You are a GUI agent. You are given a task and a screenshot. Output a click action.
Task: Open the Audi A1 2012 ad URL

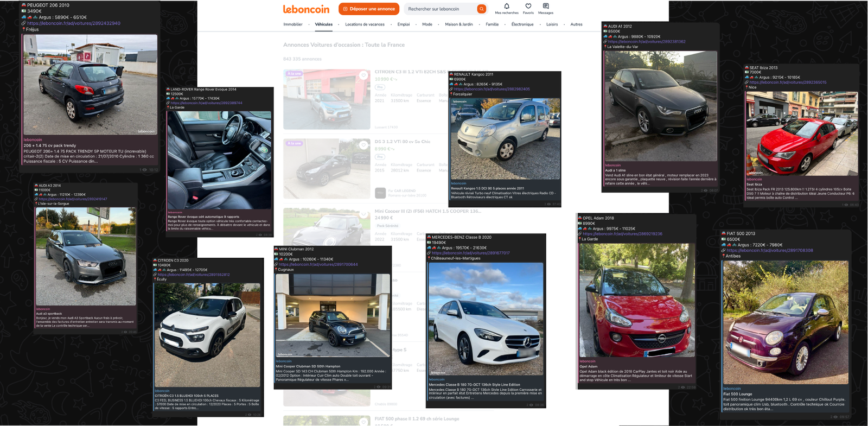coord(647,42)
